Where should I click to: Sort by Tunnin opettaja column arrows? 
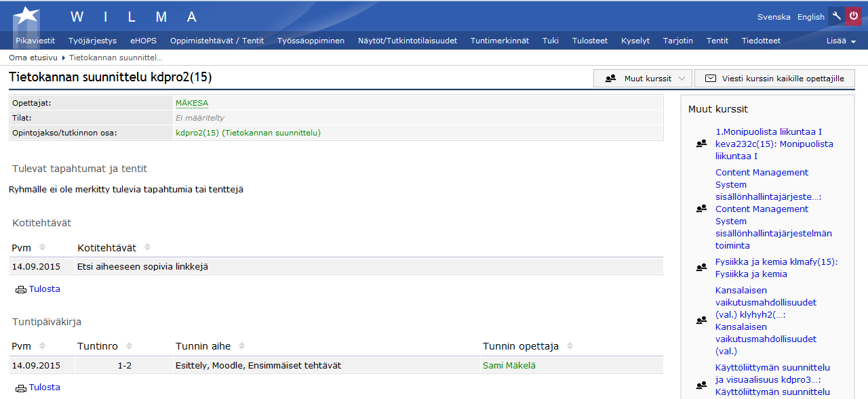[x=570, y=346]
